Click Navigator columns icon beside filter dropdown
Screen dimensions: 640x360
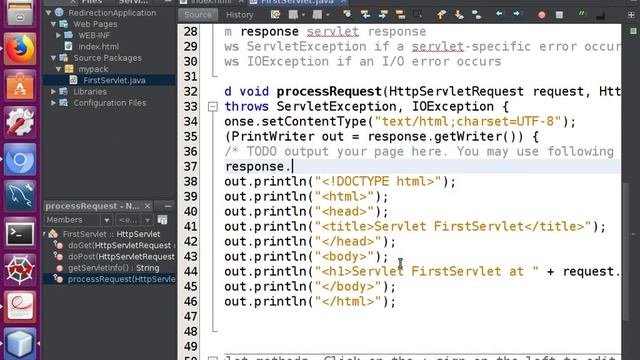point(162,220)
